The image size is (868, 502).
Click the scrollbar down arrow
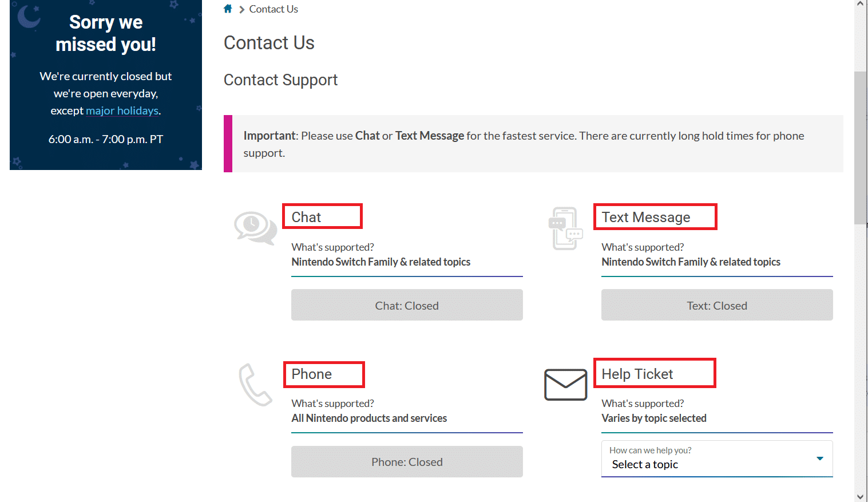click(x=861, y=496)
